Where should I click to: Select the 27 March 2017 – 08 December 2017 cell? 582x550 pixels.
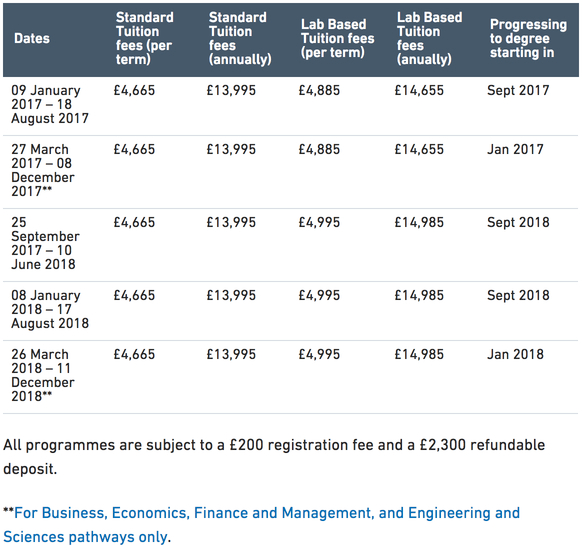tap(43, 171)
